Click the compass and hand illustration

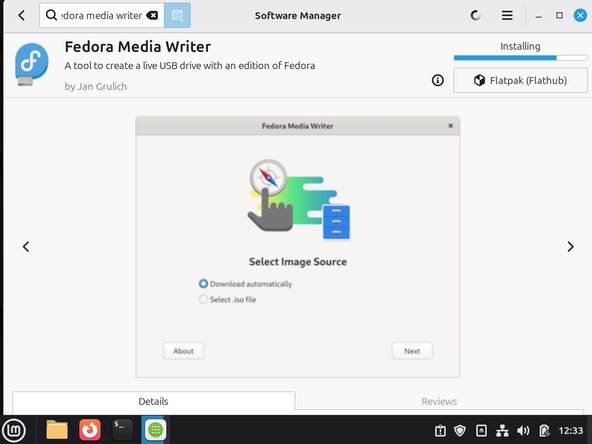click(x=298, y=199)
